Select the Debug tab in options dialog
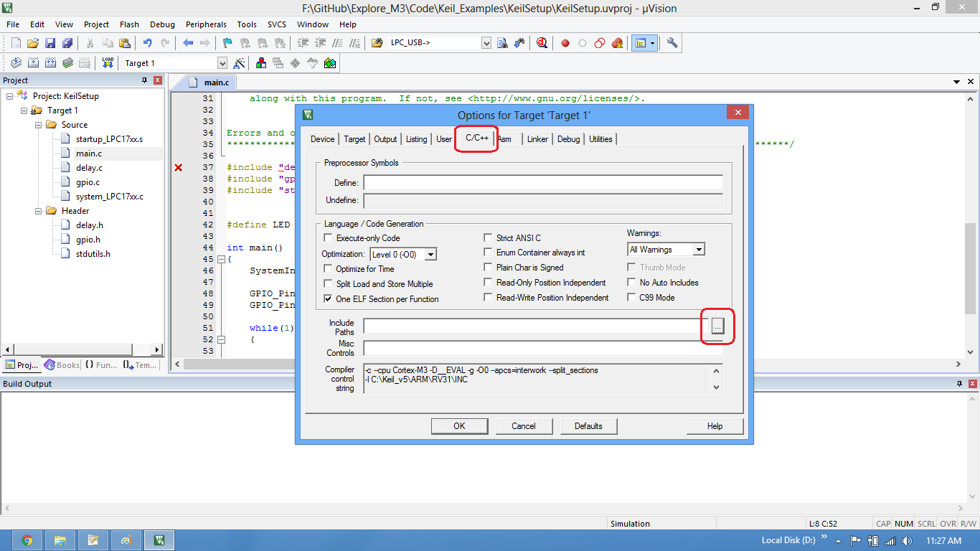 tap(568, 139)
